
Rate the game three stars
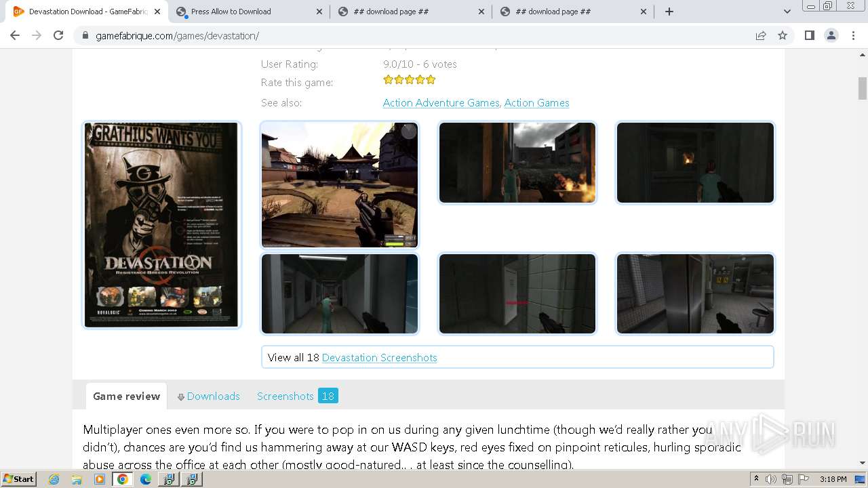pyautogui.click(x=410, y=80)
